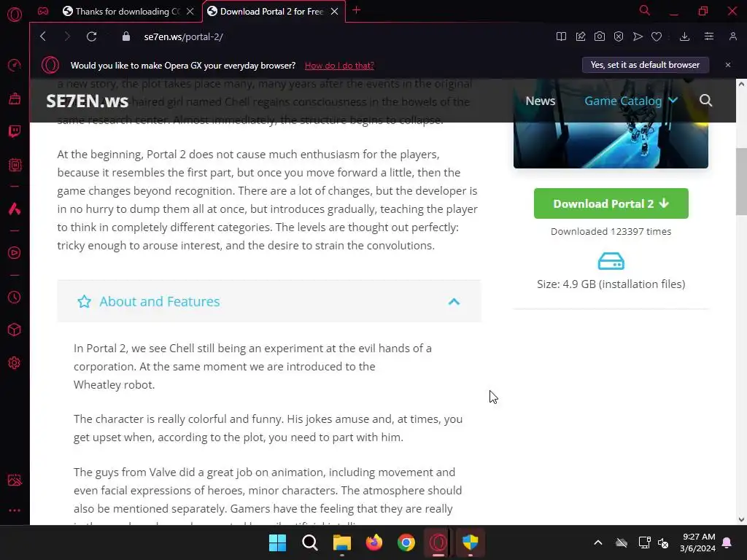The image size is (747, 560).
Task: Open Windows Security shield taskbar icon
Action: [471, 542]
